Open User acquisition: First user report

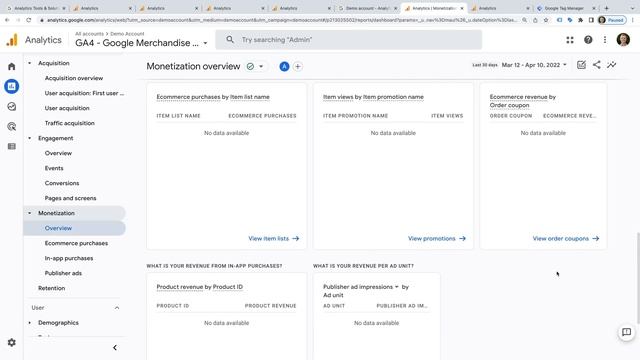coord(84,93)
